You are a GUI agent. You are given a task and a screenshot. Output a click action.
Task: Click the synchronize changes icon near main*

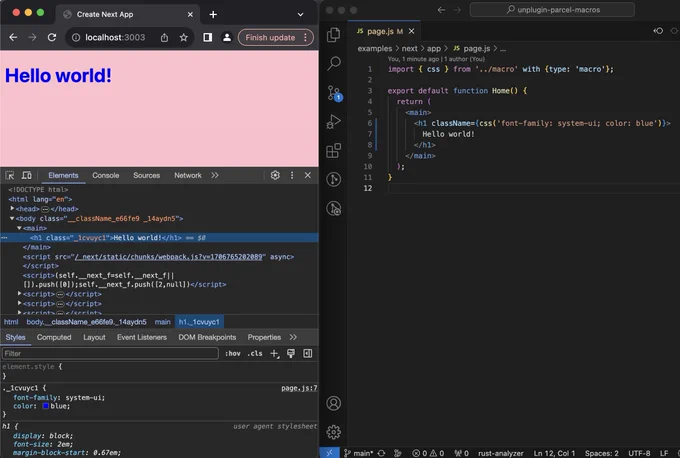[381, 453]
